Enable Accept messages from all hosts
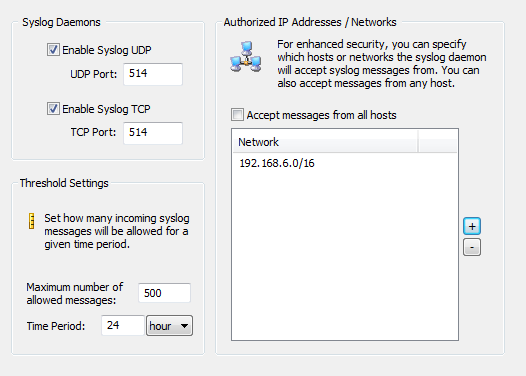The width and height of the screenshot is (526, 376). tap(237, 115)
